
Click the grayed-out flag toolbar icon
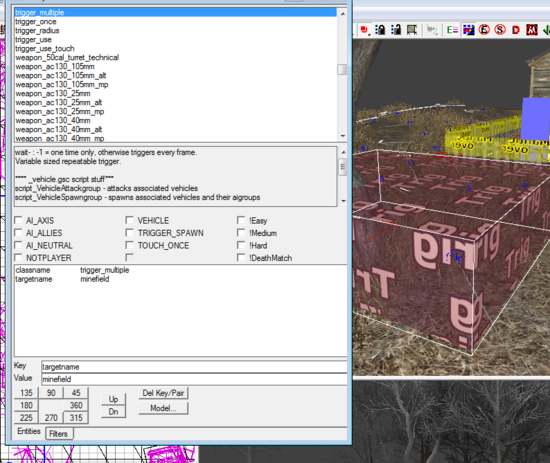(x=432, y=30)
